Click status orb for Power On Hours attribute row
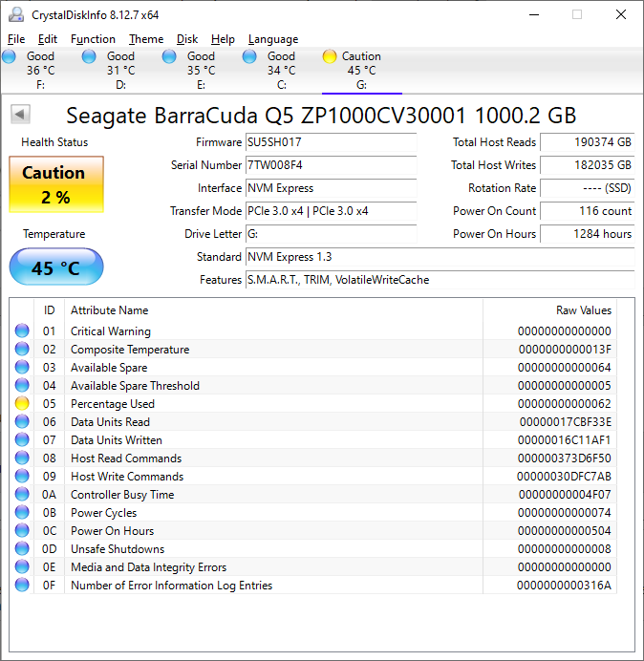 (x=22, y=530)
